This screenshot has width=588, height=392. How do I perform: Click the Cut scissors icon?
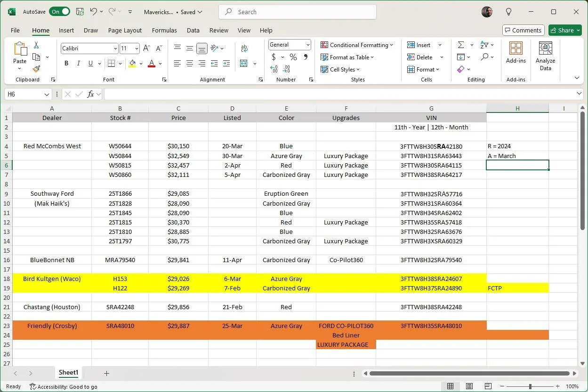click(36, 45)
